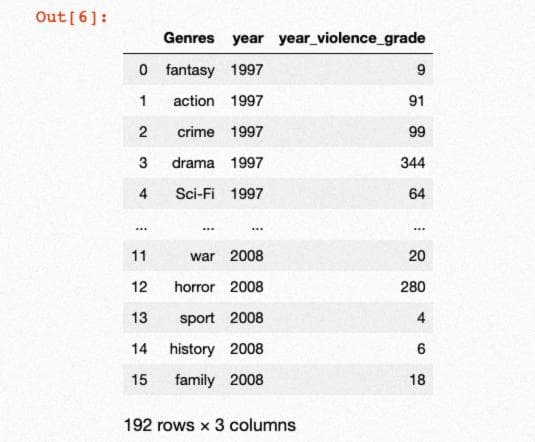Select the Sci-Fi genre cell
This screenshot has width=535, height=442.
pos(195,194)
